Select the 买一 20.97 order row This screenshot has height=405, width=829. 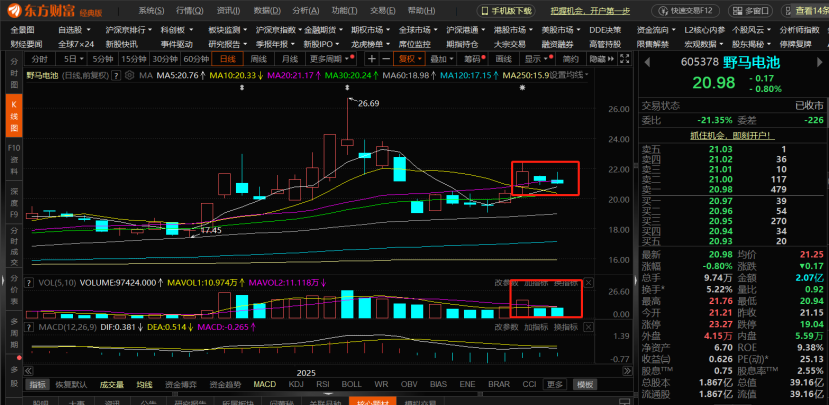732,201
